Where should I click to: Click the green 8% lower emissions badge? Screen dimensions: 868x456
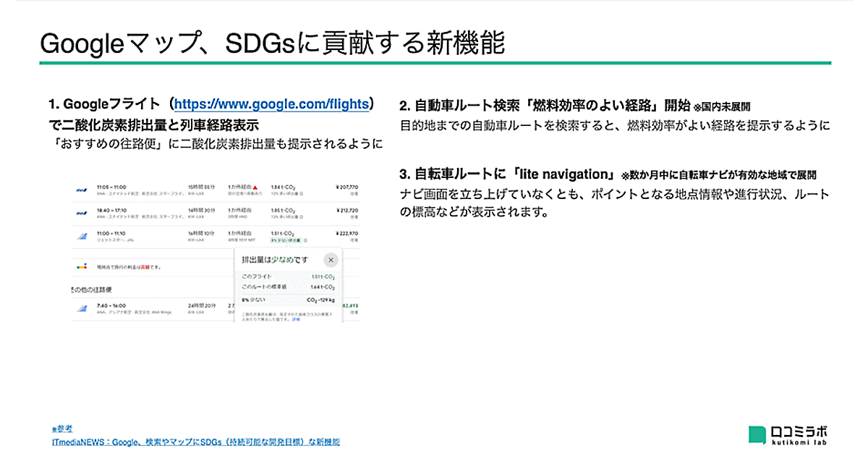pos(284,241)
